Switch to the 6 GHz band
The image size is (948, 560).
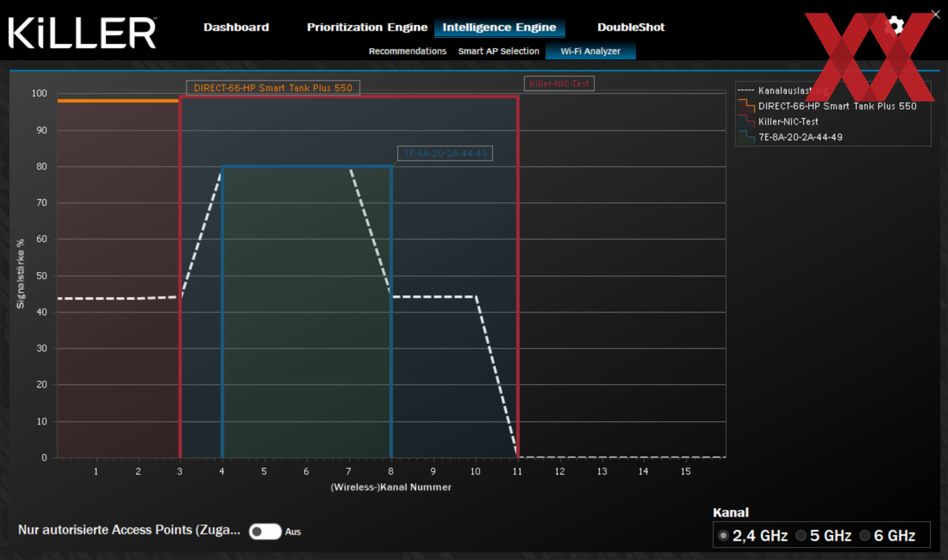(x=865, y=535)
